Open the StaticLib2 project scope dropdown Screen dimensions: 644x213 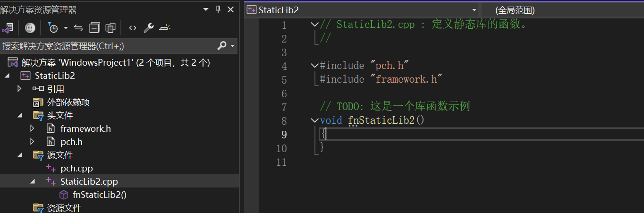[474, 10]
